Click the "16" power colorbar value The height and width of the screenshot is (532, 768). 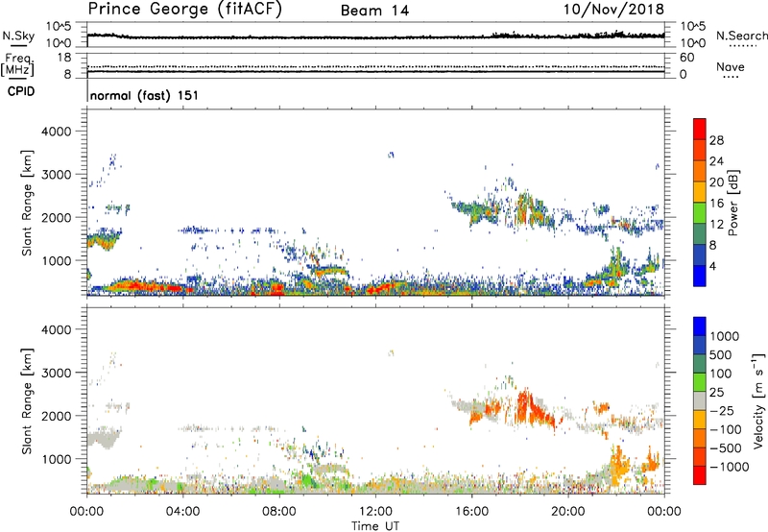click(716, 204)
